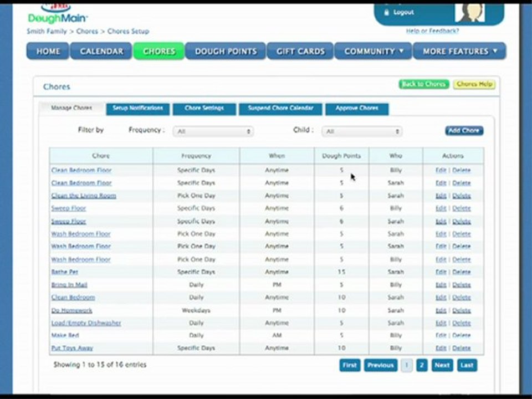Switch to the Chore Settings tab
The width and height of the screenshot is (532, 399).
204,109
